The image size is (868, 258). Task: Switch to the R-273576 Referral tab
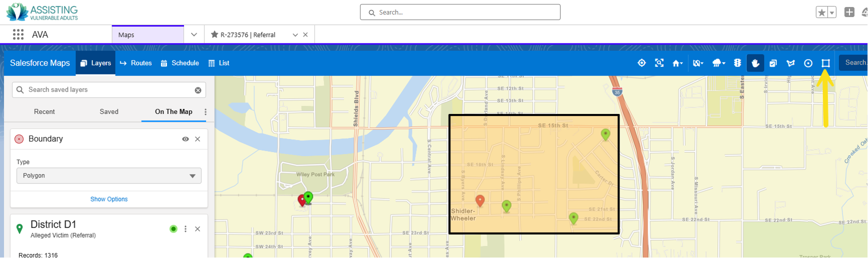248,34
